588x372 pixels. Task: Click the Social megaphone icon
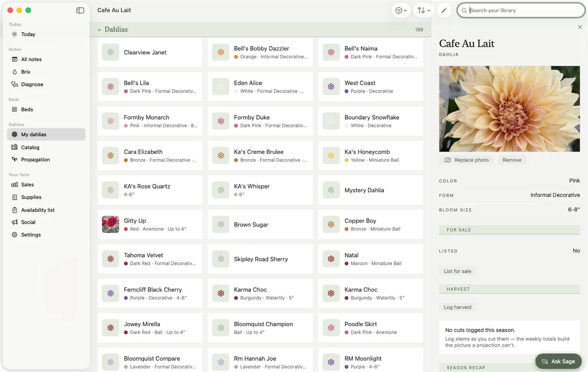pos(15,222)
